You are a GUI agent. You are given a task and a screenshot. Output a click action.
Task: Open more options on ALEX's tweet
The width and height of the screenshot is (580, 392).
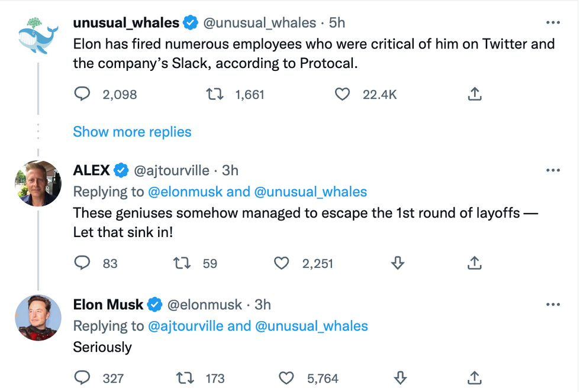coord(553,170)
